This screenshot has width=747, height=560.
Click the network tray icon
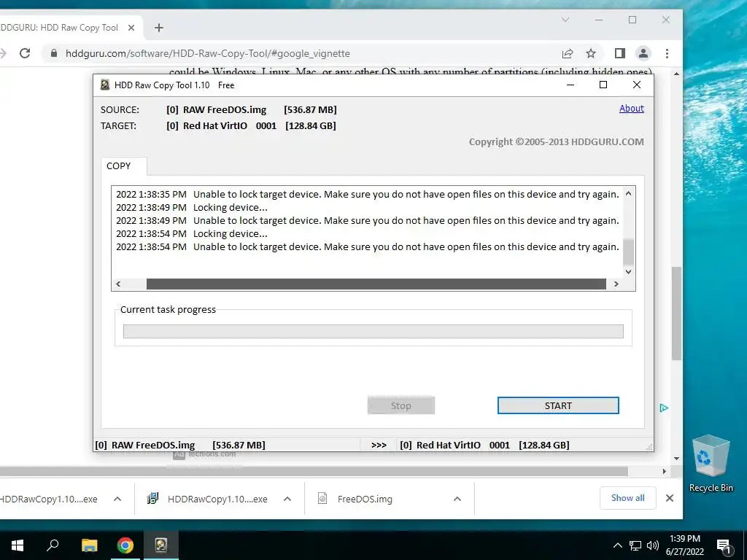tap(635, 545)
